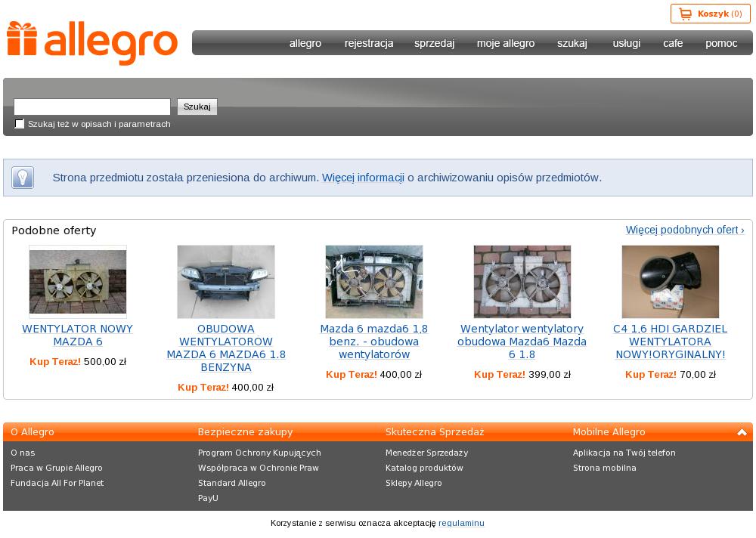The height and width of the screenshot is (538, 756).
Task: Open Praca w Grupie Allegro link
Action: coord(57,468)
